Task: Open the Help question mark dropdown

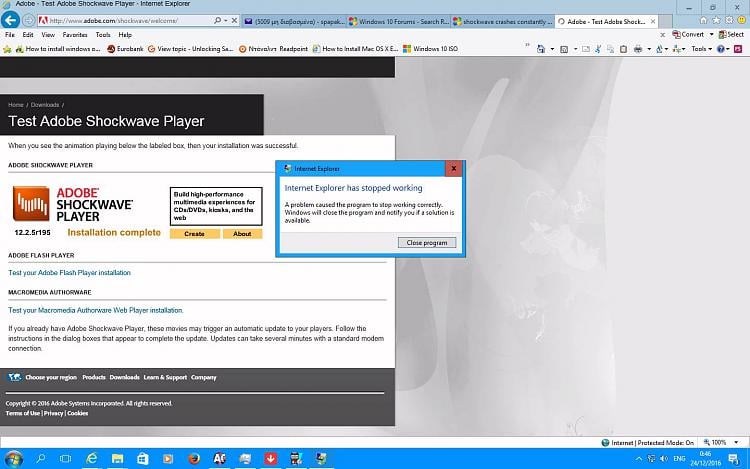Action: pos(723,49)
